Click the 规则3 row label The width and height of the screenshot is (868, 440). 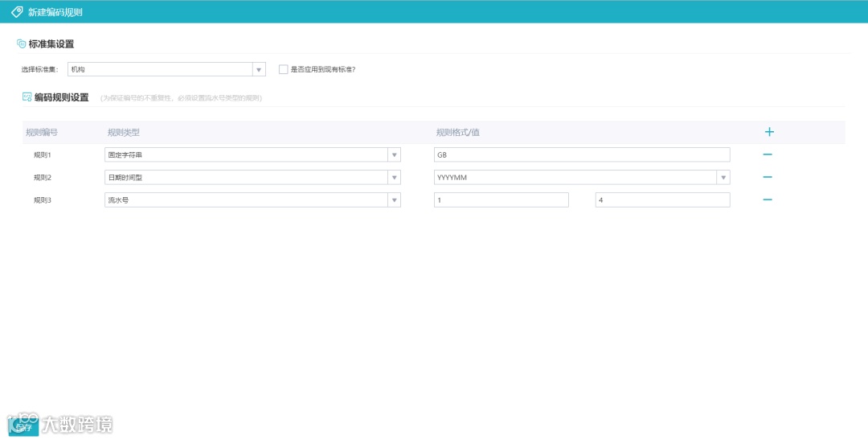point(43,200)
